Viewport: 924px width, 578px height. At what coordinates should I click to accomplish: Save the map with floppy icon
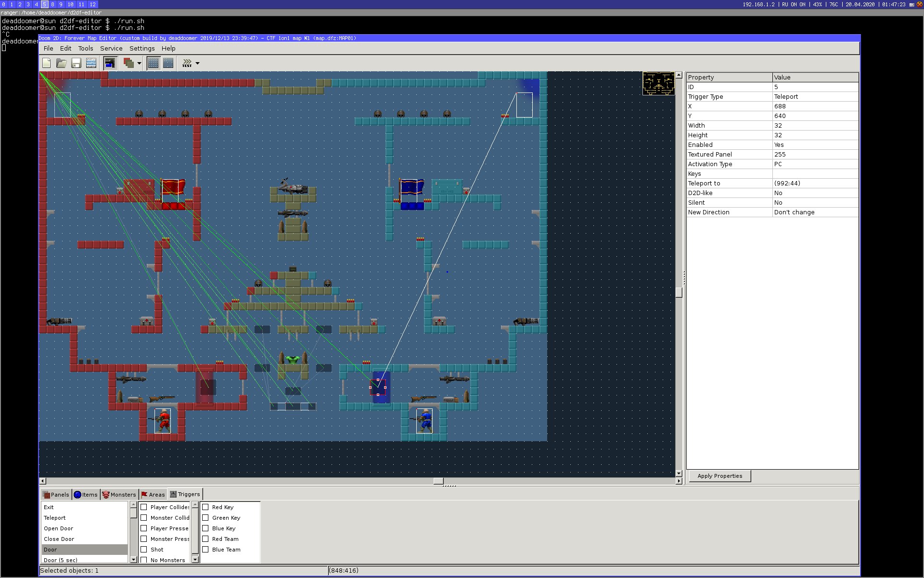point(76,63)
